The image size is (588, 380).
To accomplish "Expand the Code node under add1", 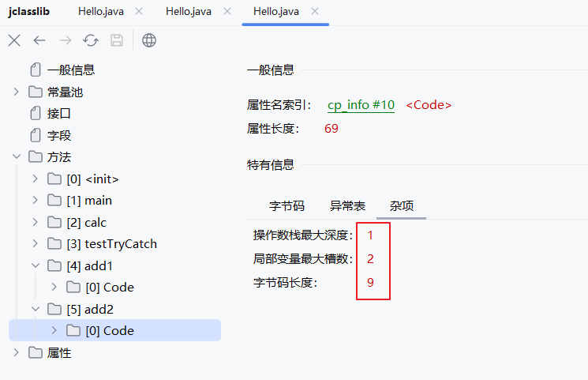I will [x=54, y=287].
